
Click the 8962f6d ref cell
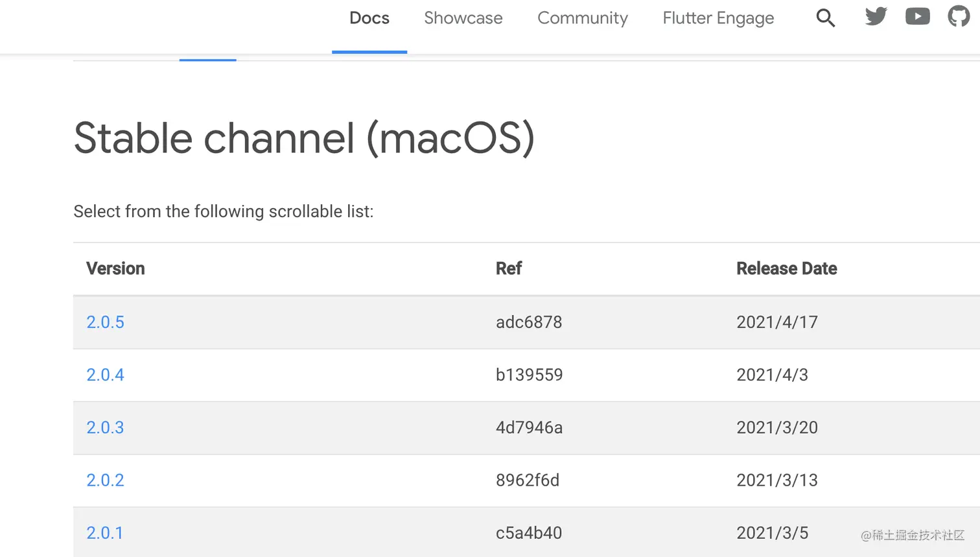(528, 480)
